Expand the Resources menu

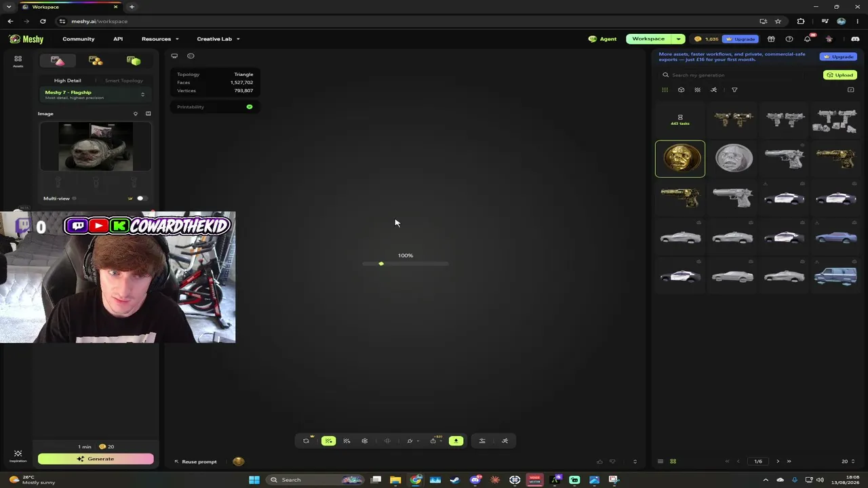tap(160, 39)
